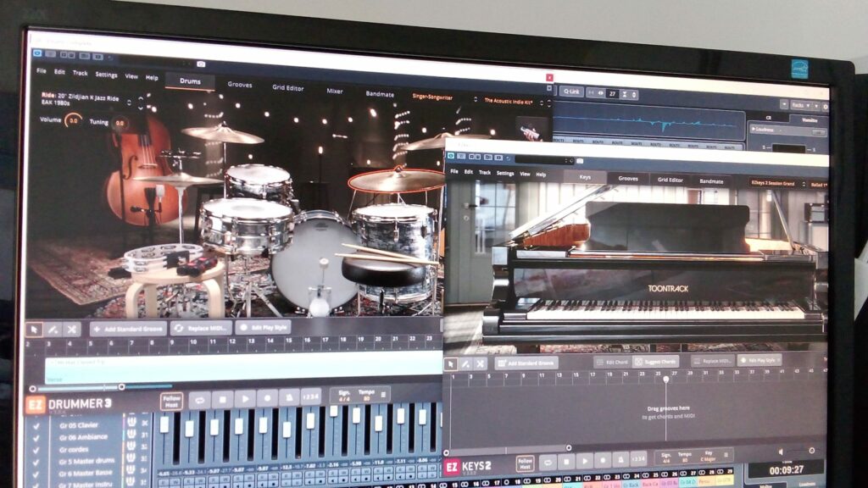Open the Bandmate tab in EZdrummer

(380, 94)
